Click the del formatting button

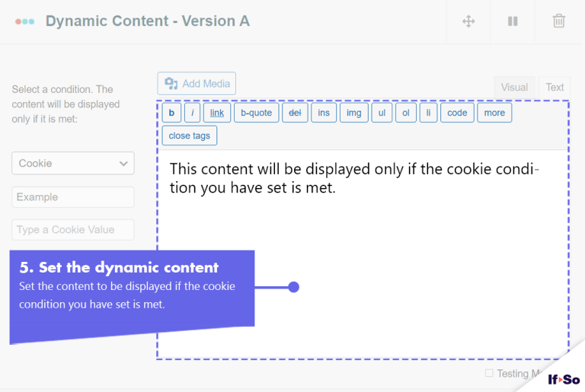click(295, 113)
